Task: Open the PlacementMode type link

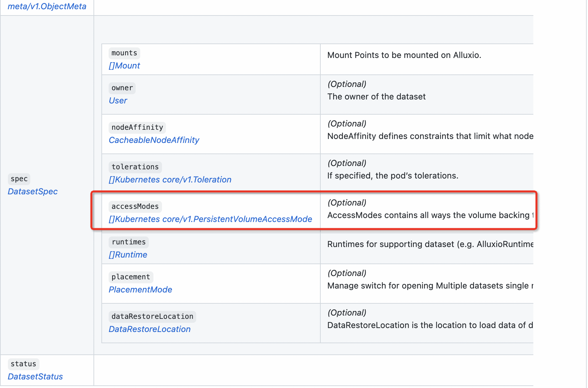Action: (140, 290)
